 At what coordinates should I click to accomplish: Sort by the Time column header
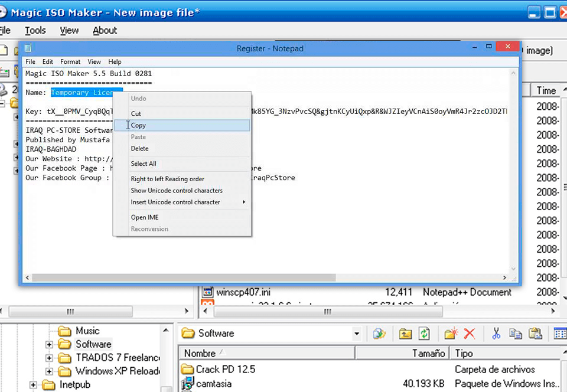click(x=546, y=90)
